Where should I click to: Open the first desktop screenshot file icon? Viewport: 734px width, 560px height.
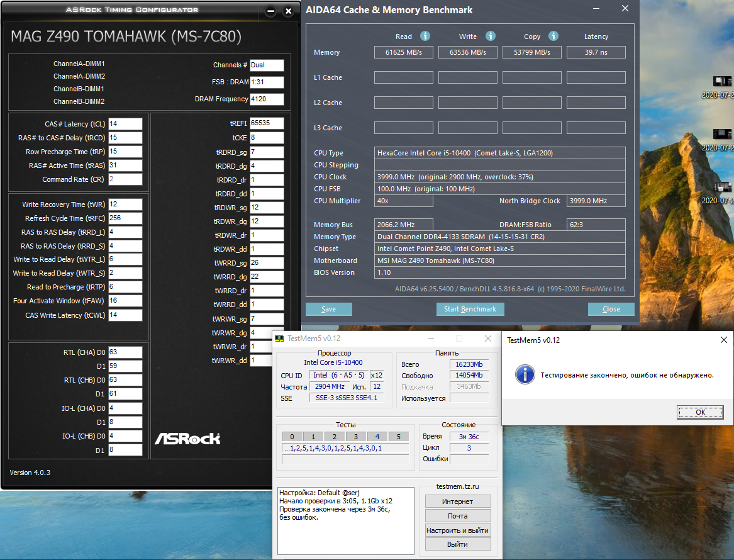tap(722, 81)
